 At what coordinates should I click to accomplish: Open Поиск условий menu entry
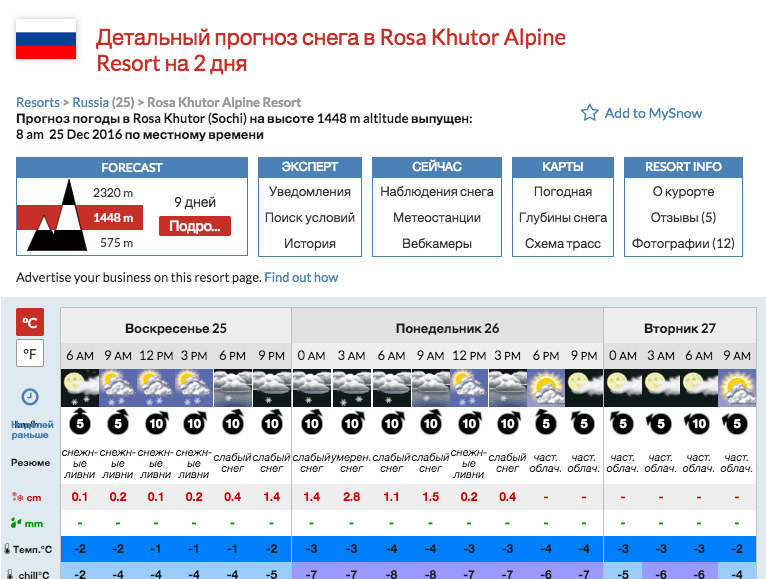coord(310,217)
